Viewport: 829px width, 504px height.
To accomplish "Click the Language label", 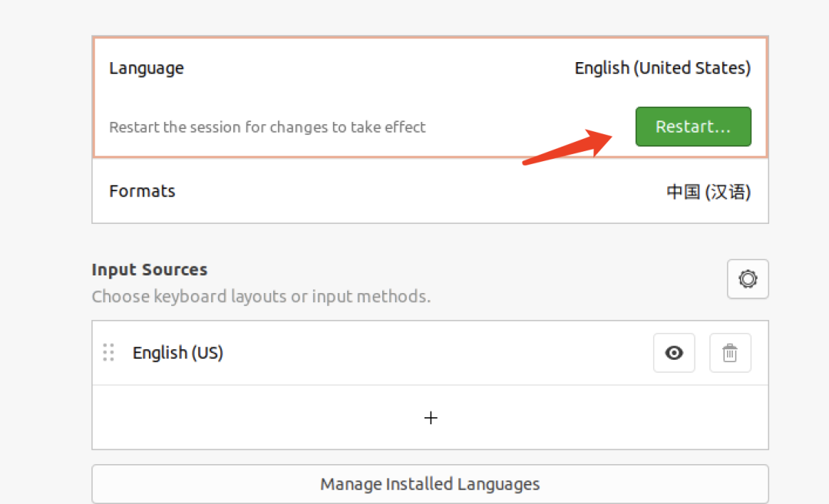I will [147, 68].
